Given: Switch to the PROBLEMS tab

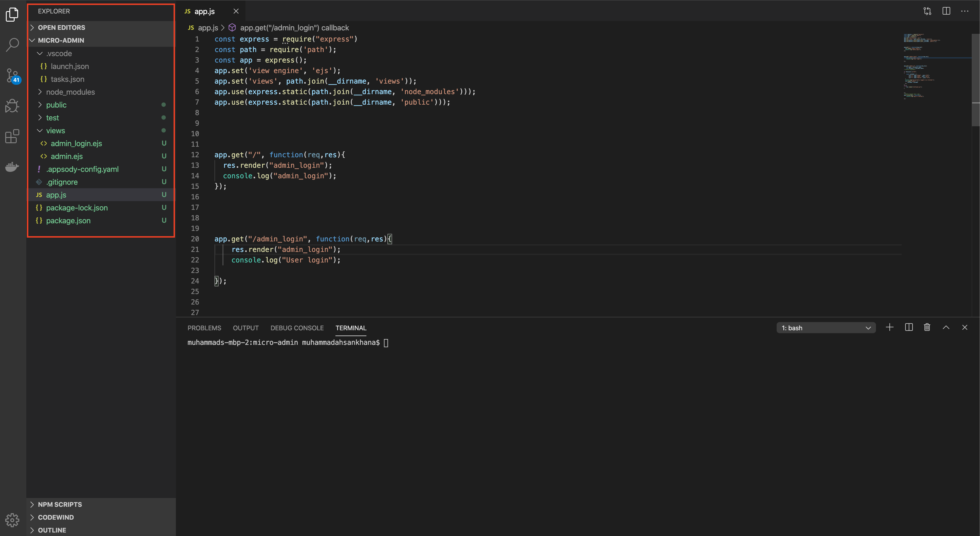Looking at the screenshot, I should click(204, 328).
